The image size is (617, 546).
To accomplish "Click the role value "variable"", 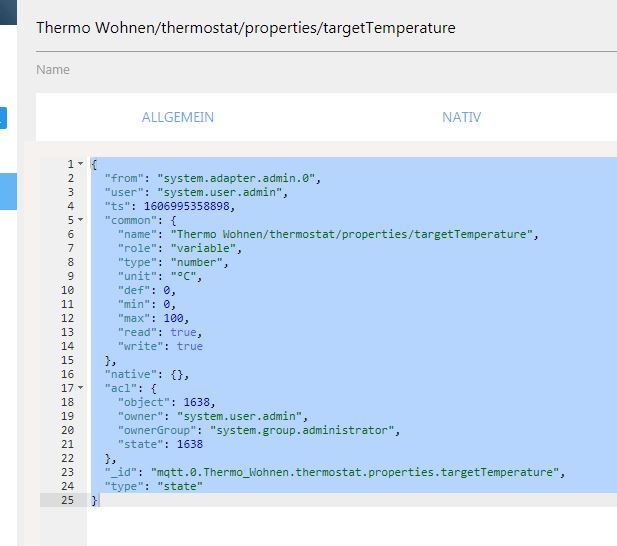I will click(203, 248).
